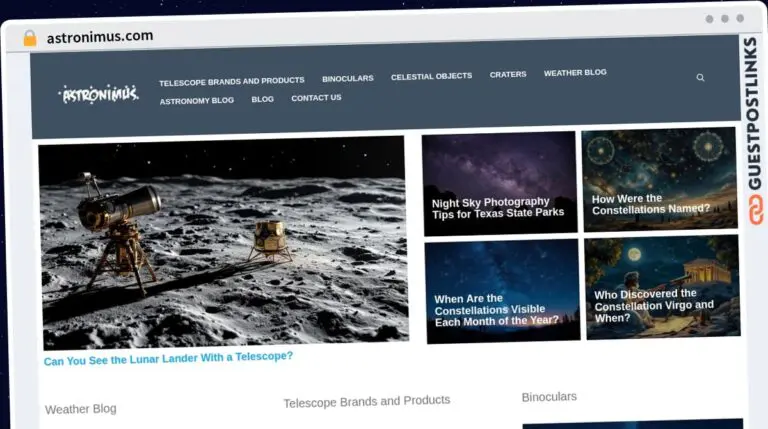Click the orange padlock security icon
The image size is (768, 429).
click(30, 38)
